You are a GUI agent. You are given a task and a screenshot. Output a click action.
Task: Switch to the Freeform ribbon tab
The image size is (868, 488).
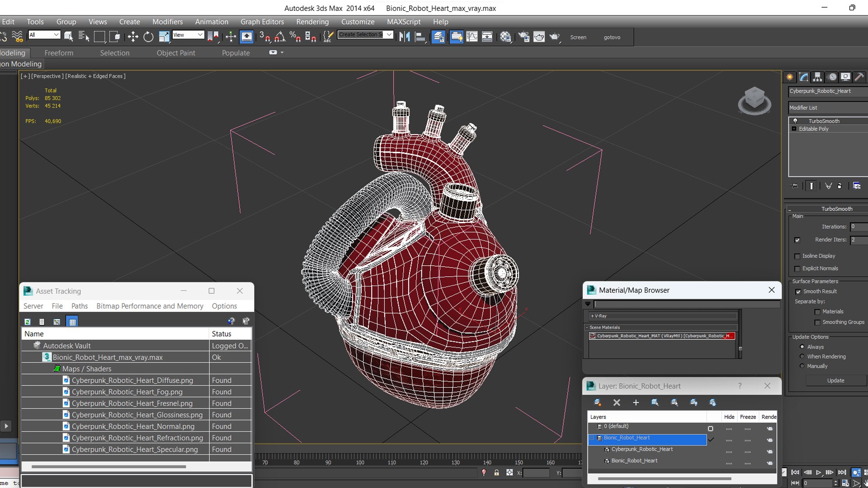[x=59, y=53]
